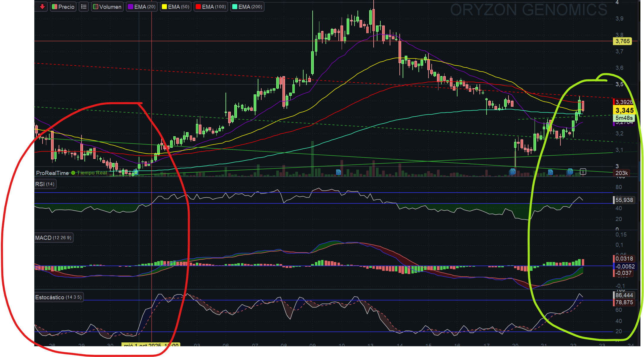Toggle the Precio series button
Screen dimensions: 644x357
click(63, 7)
